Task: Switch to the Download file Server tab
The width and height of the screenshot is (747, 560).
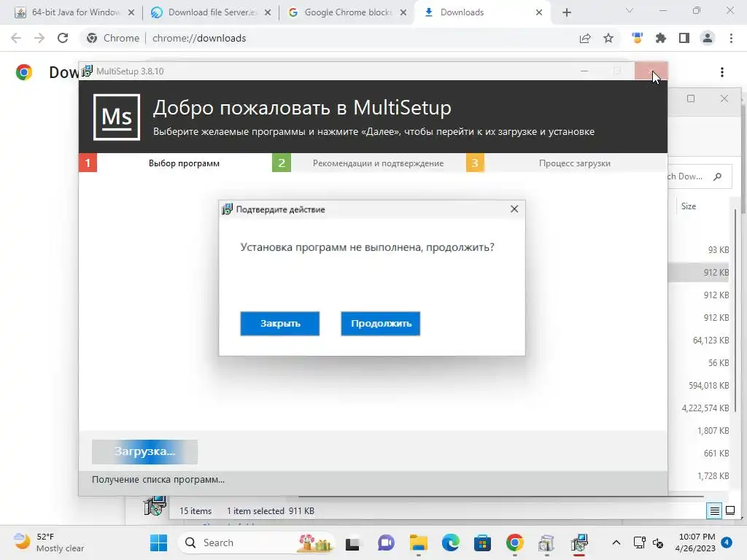Action: click(x=211, y=12)
